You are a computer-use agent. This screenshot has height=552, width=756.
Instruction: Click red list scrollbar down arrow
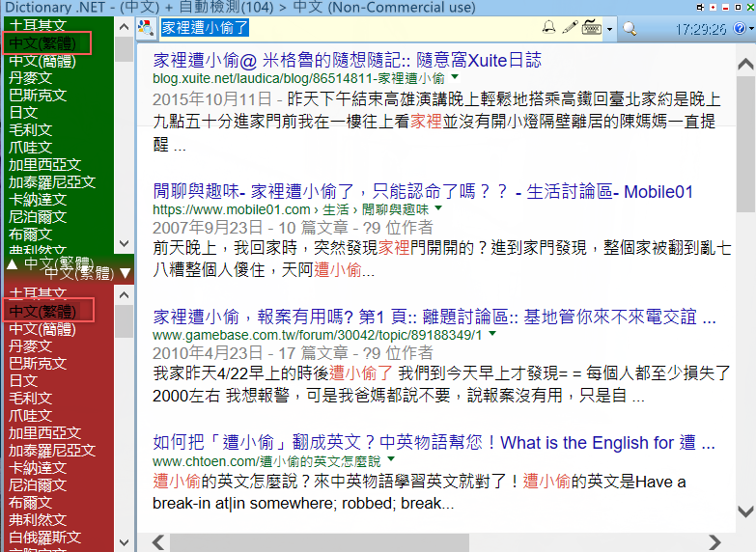tap(124, 542)
